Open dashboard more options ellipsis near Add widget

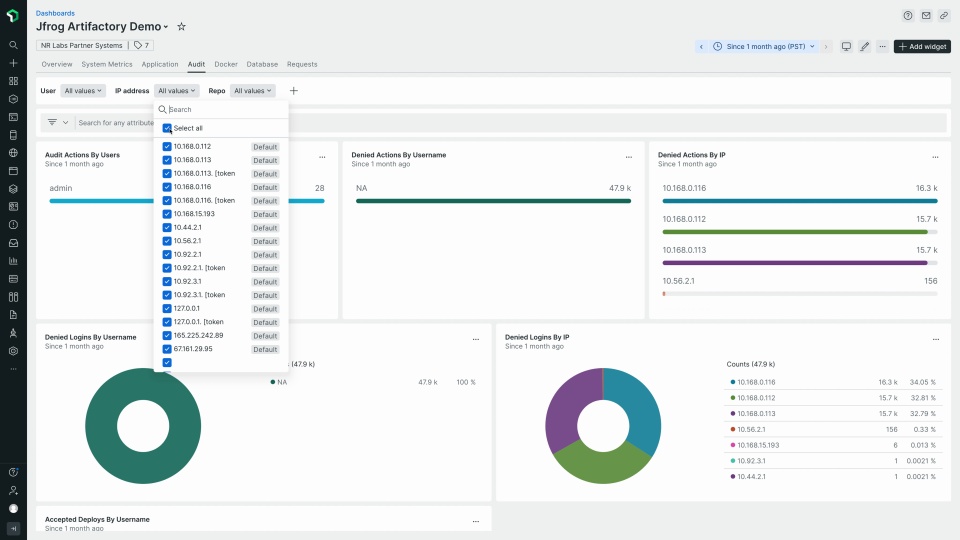[x=882, y=47]
